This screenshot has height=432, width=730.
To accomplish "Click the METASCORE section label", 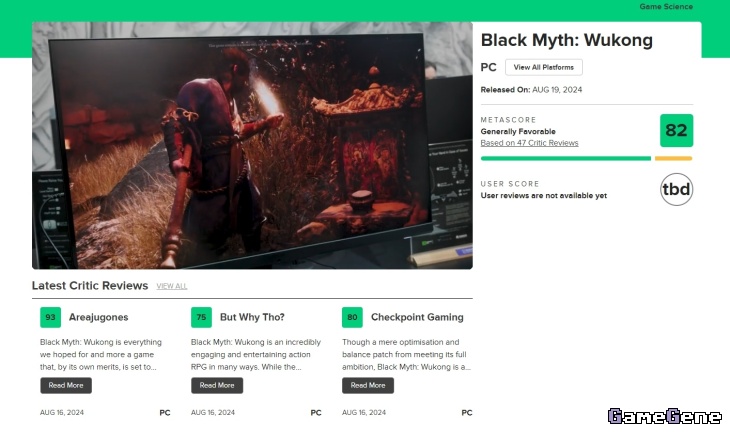I will [508, 120].
